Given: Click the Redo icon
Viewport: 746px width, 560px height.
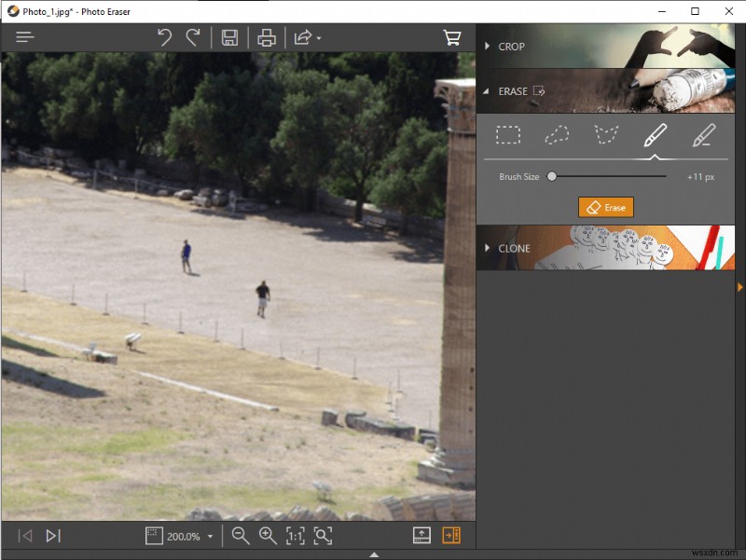Looking at the screenshot, I should coord(194,37).
